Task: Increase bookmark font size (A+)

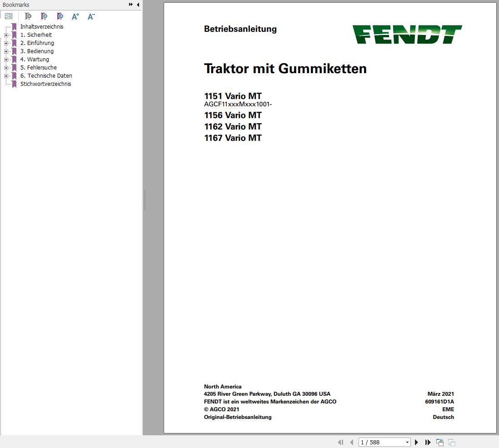Action: 75,16
